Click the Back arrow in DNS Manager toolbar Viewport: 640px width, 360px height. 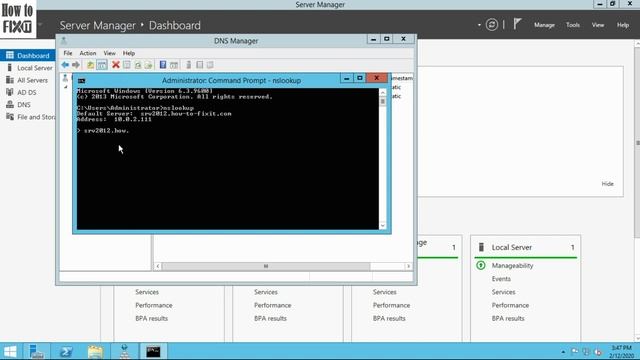click(65, 65)
